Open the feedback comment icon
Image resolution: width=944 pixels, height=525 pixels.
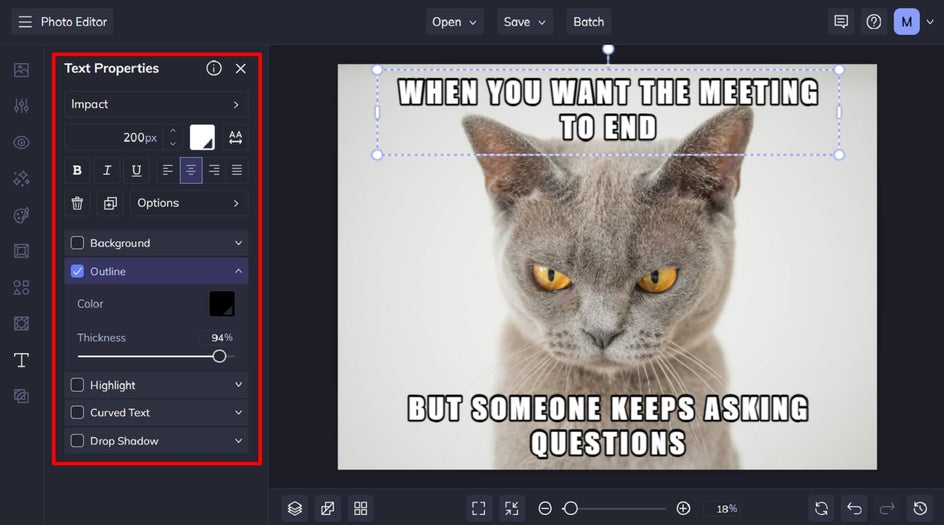pos(841,22)
